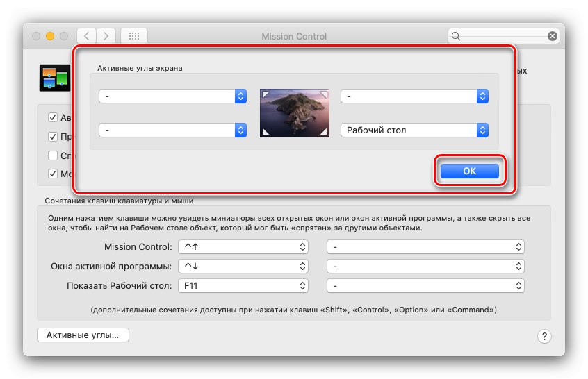Click the Mission Control preference pane icon
588x379 pixels.
[55, 78]
